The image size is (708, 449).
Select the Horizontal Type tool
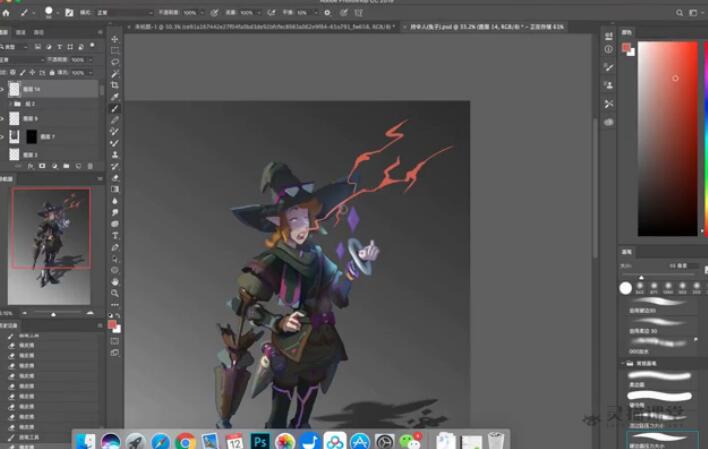point(115,236)
